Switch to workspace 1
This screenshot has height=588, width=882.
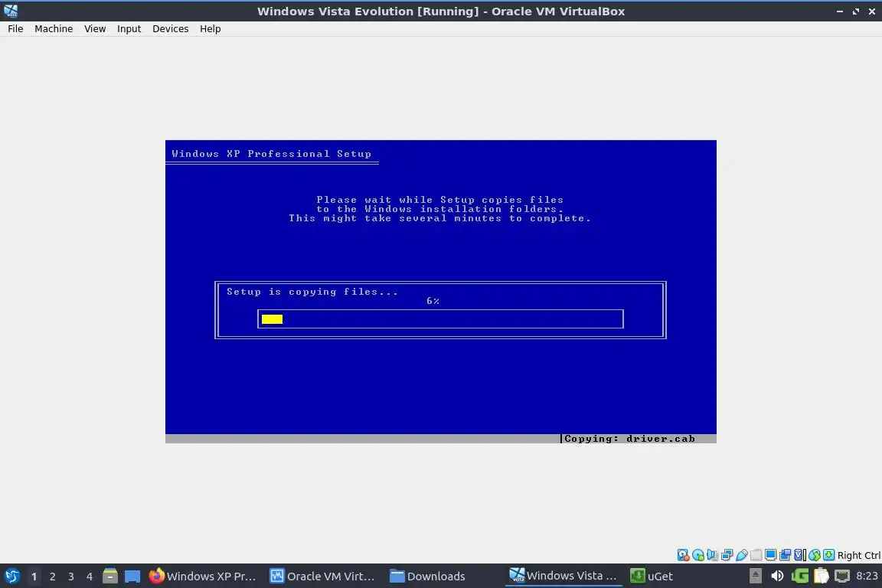pyautogui.click(x=34, y=577)
